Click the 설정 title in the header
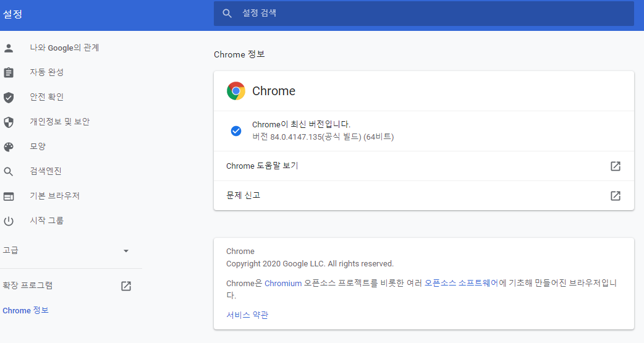644x343 pixels. [13, 14]
